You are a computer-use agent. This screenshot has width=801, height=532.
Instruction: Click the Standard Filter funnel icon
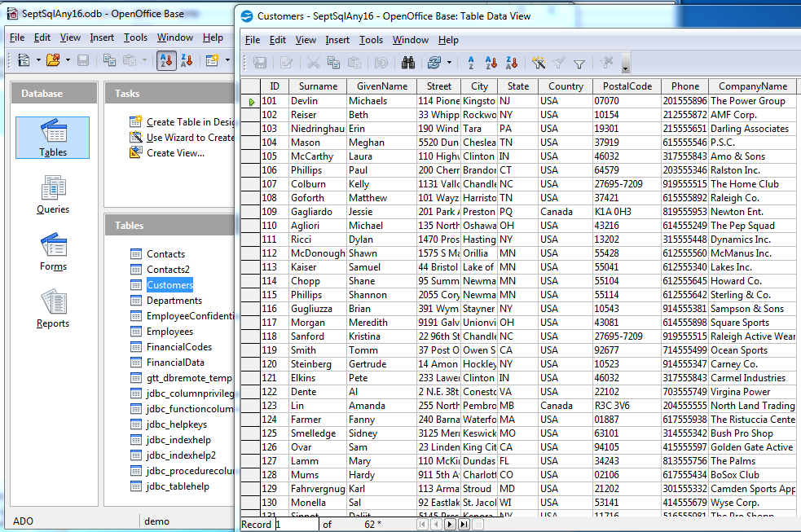click(579, 64)
